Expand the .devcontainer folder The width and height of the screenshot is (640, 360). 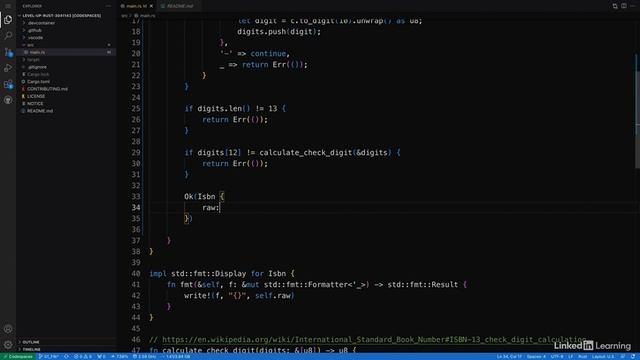pyautogui.click(x=41, y=23)
